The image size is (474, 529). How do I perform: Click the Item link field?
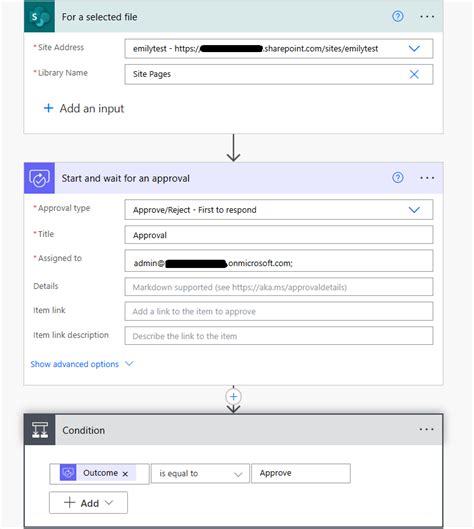(279, 311)
